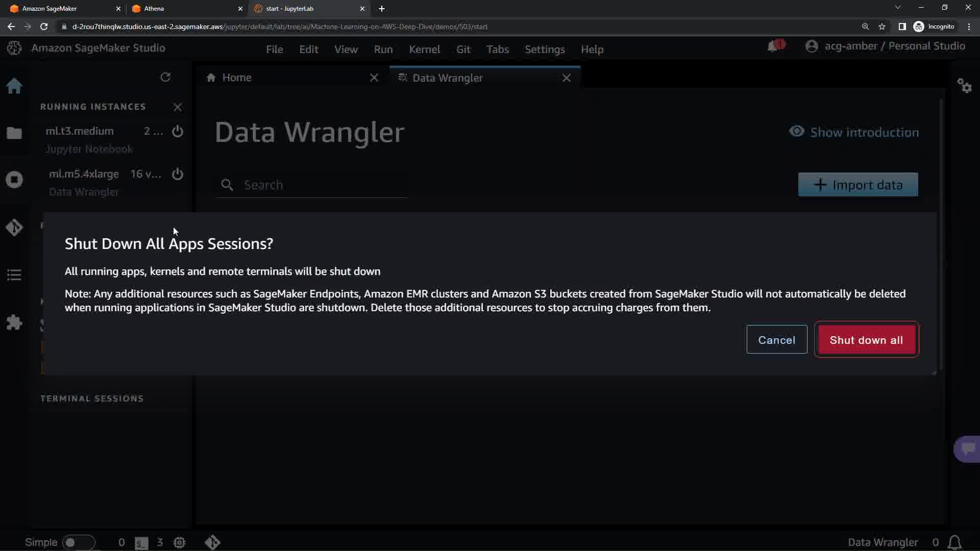
Task: Confirm with Shut down all button
Action: tap(866, 340)
